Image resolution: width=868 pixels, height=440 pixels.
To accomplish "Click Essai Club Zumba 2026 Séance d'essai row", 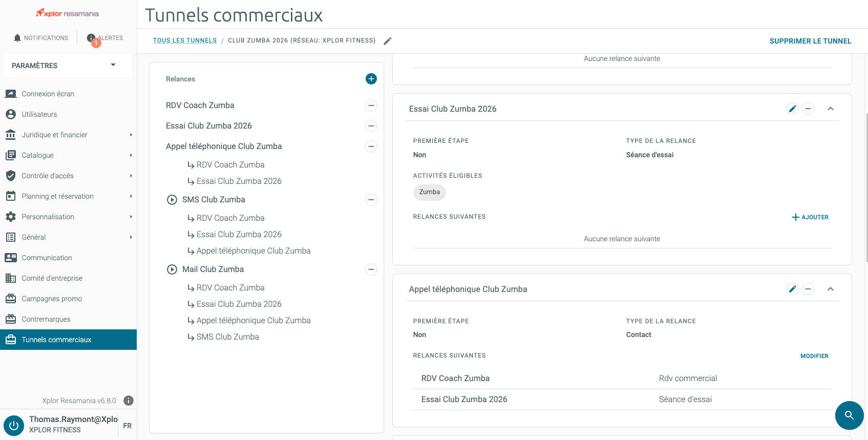I will (x=622, y=400).
